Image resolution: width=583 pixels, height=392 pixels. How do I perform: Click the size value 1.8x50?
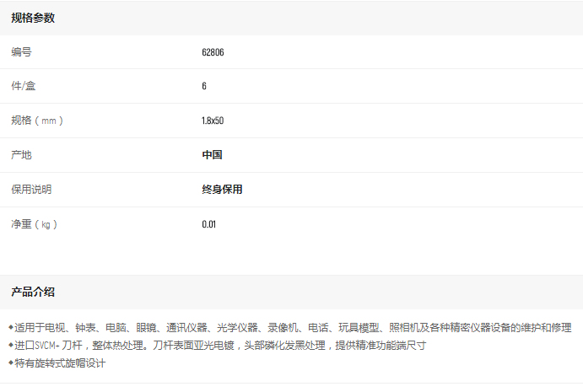[213, 121]
